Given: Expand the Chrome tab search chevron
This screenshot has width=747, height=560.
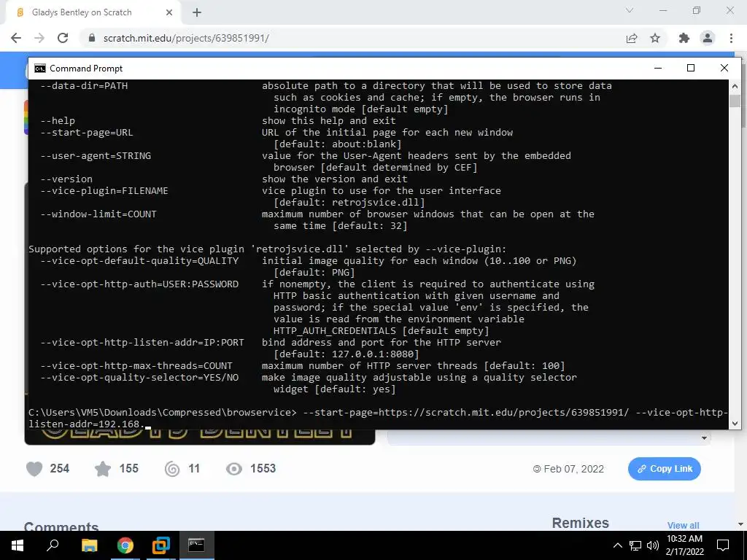Looking at the screenshot, I should (x=630, y=10).
